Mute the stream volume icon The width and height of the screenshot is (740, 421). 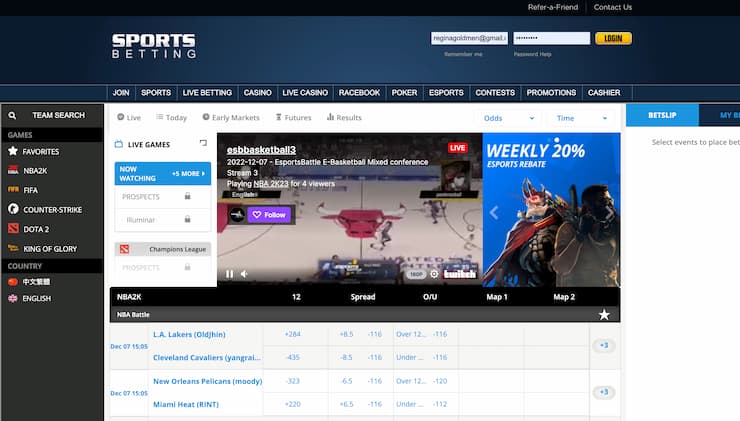[244, 274]
